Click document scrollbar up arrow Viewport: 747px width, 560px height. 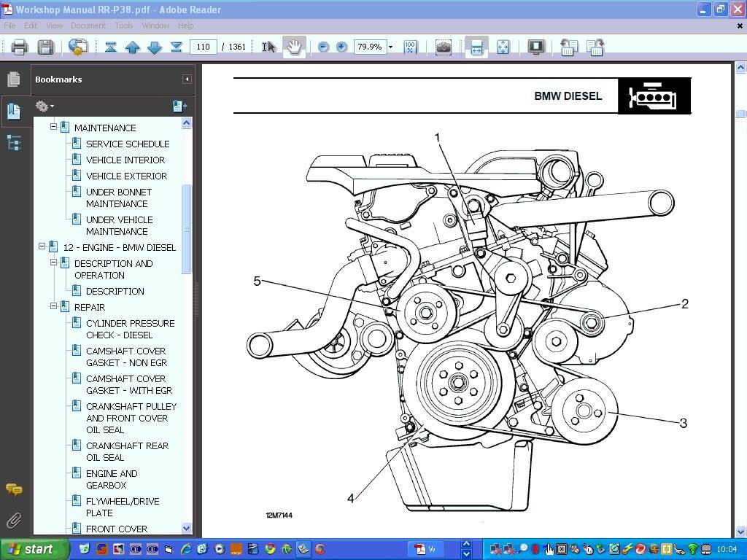pyautogui.click(x=740, y=68)
